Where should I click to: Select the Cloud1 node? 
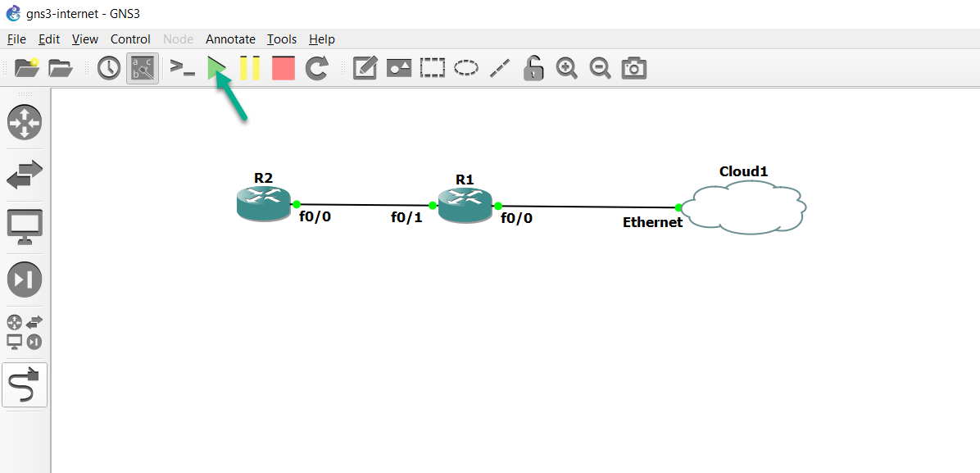[743, 207]
